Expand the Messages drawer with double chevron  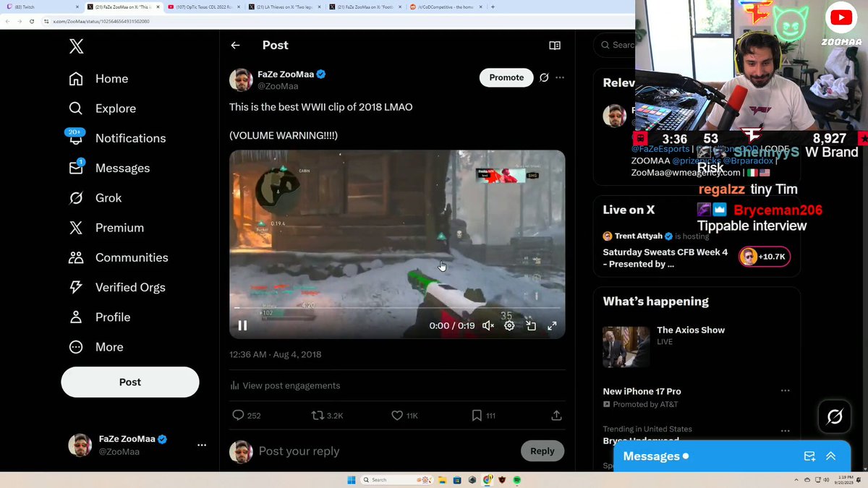pyautogui.click(x=830, y=456)
